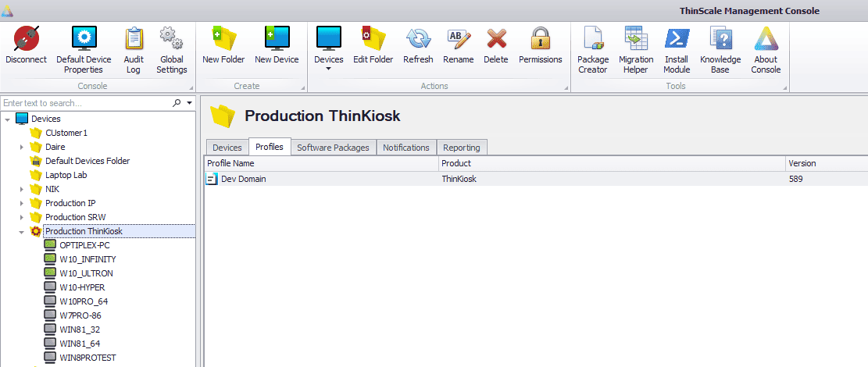Image resolution: width=868 pixels, height=367 pixels.
Task: Open Actions group dialog launcher
Action: 566,88
